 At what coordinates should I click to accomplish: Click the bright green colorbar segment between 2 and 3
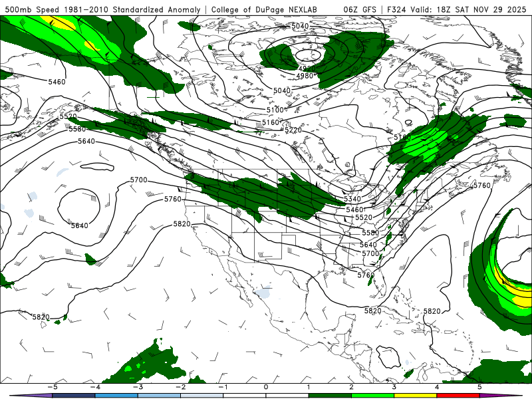[x=372, y=396]
